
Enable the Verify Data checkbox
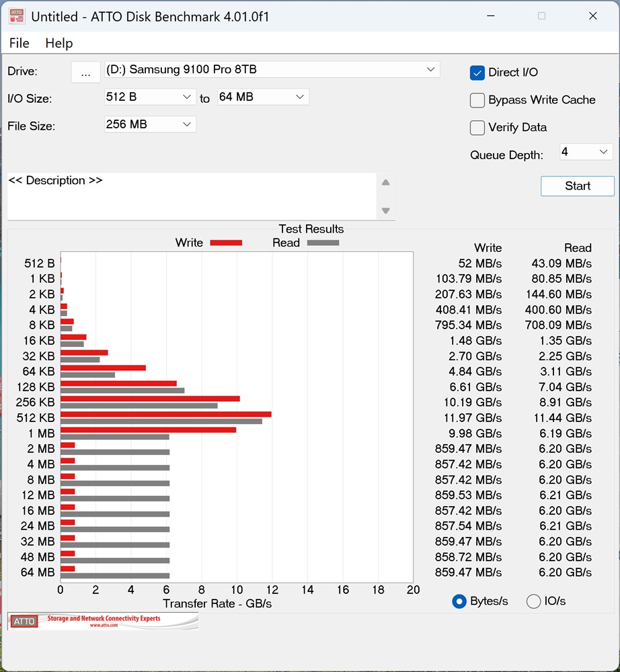(x=477, y=128)
